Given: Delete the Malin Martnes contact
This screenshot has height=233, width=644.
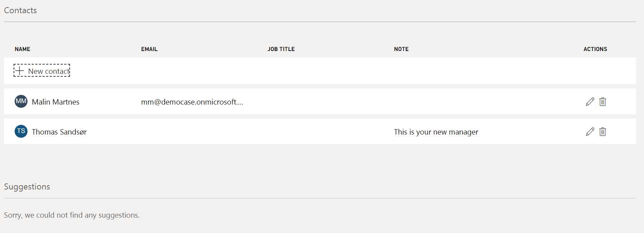Looking at the screenshot, I should [x=603, y=102].
